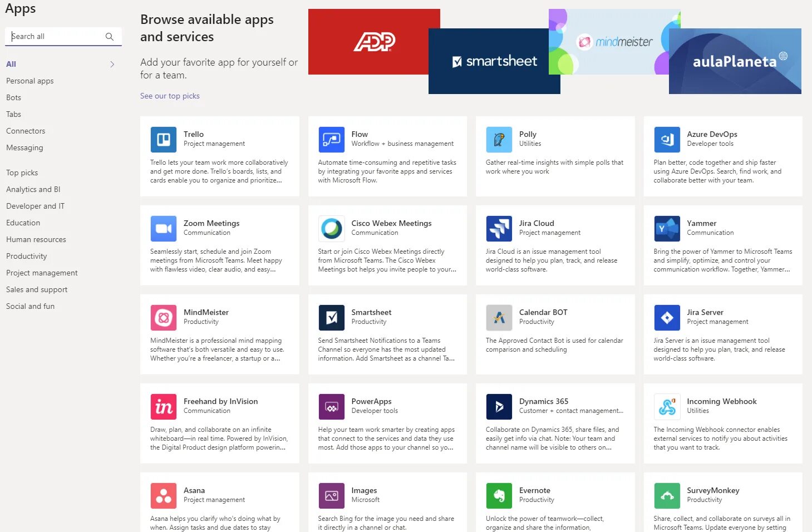The image size is (812, 532).
Task: Select the Zoom Meetings title
Action: [x=211, y=223]
